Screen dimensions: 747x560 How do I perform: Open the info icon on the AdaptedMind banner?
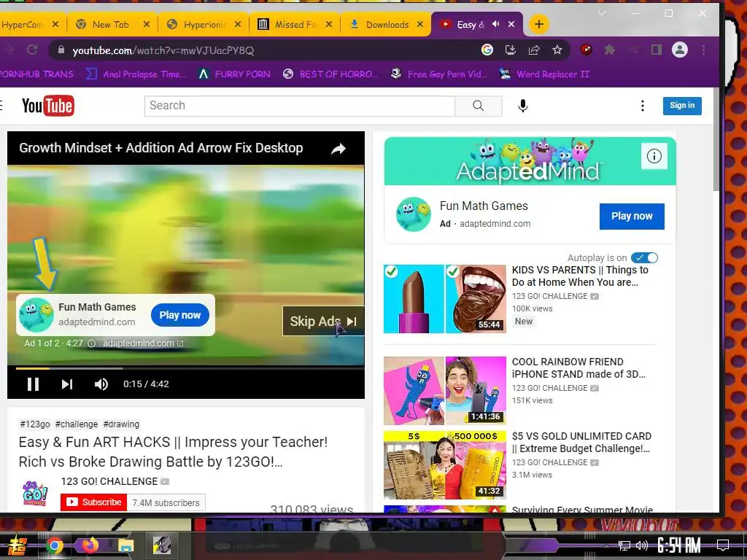click(x=654, y=156)
